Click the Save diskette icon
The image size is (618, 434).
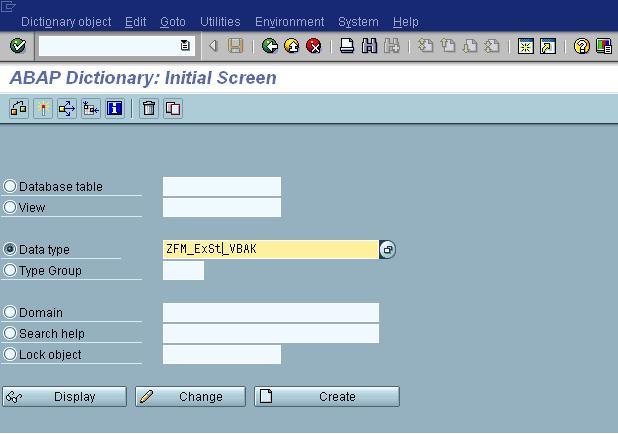click(x=235, y=46)
